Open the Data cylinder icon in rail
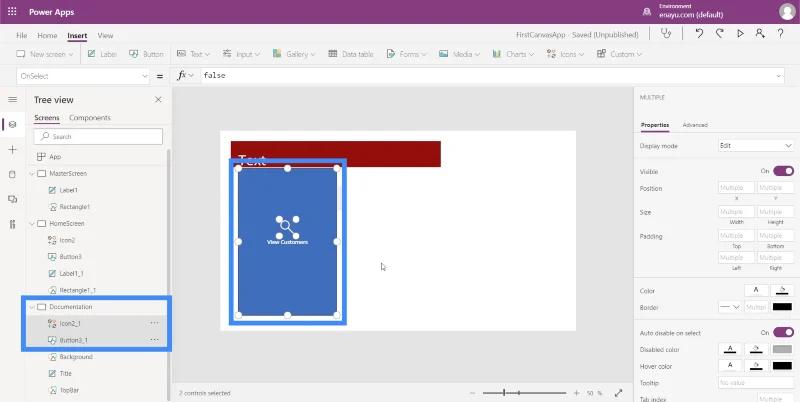Viewport: 800px width, 402px height. pyautogui.click(x=13, y=174)
